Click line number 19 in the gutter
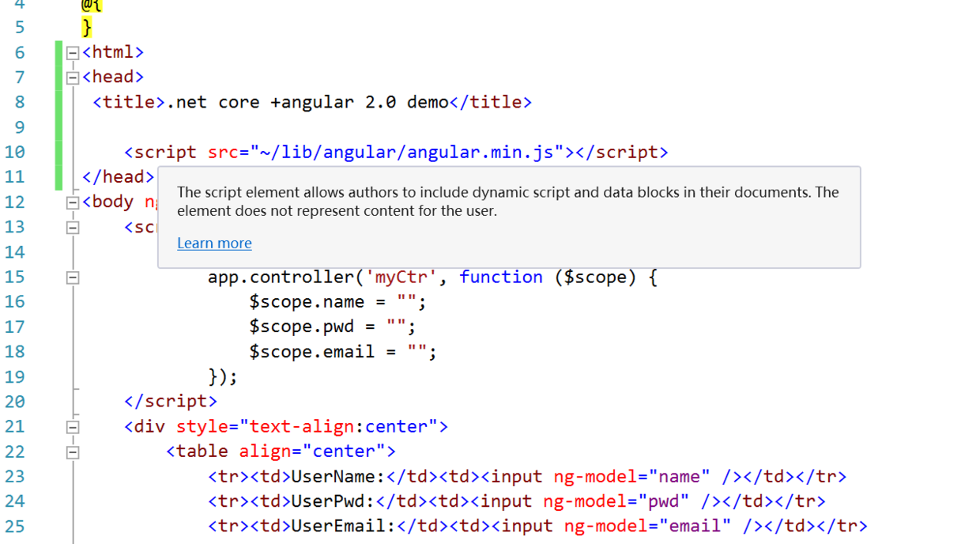The width and height of the screenshot is (980, 544). click(15, 376)
